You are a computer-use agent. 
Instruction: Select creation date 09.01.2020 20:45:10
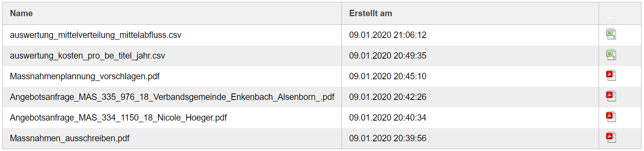click(x=388, y=77)
